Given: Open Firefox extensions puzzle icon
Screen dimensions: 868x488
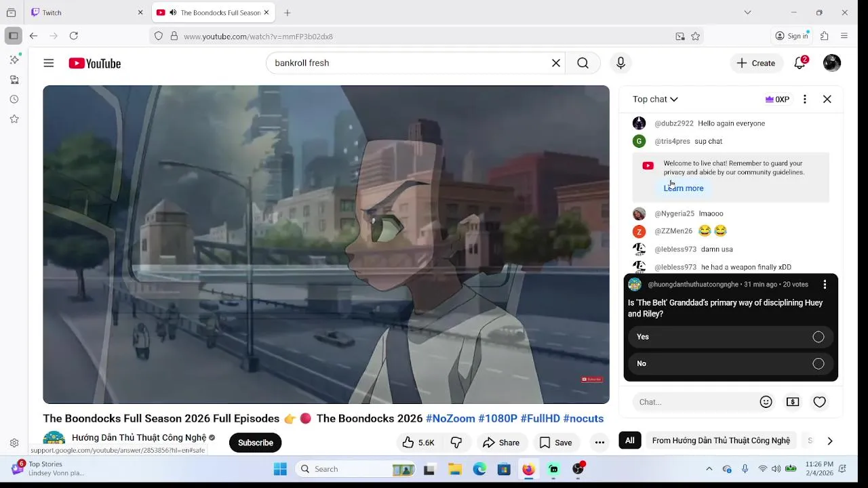Looking at the screenshot, I should (x=825, y=36).
